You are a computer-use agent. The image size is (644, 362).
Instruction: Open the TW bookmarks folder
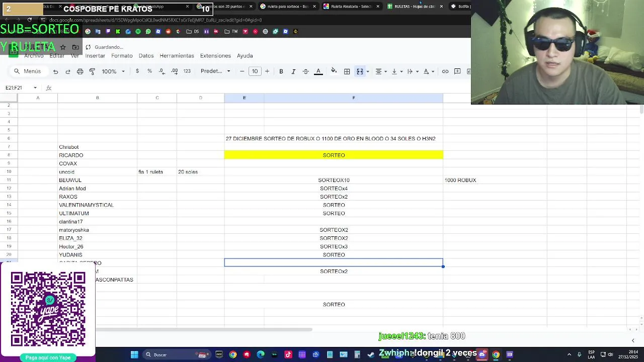(x=231, y=32)
